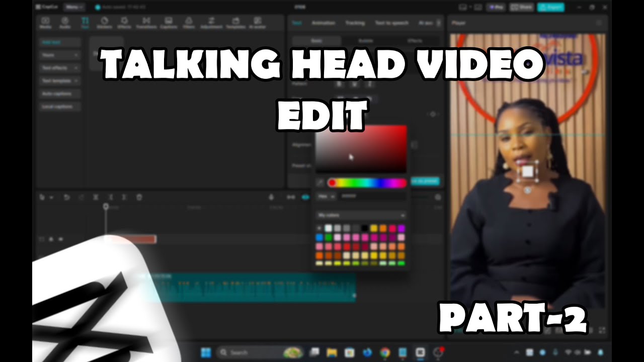
Task: Click the undo icon in timeline toolbar
Action: 66,198
